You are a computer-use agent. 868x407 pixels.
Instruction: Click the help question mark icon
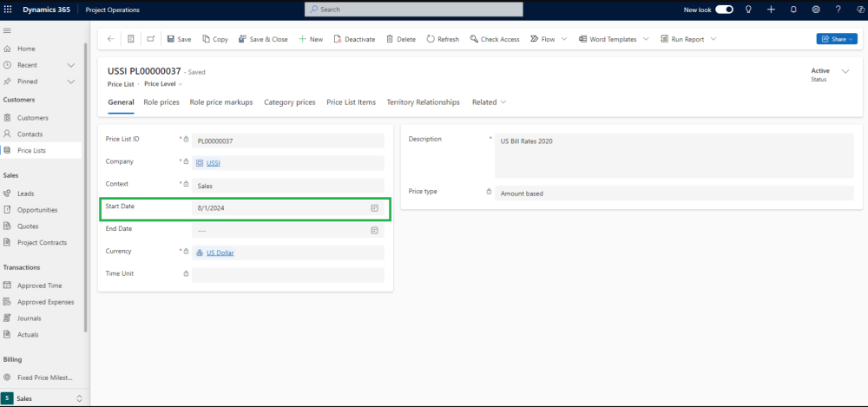(838, 10)
